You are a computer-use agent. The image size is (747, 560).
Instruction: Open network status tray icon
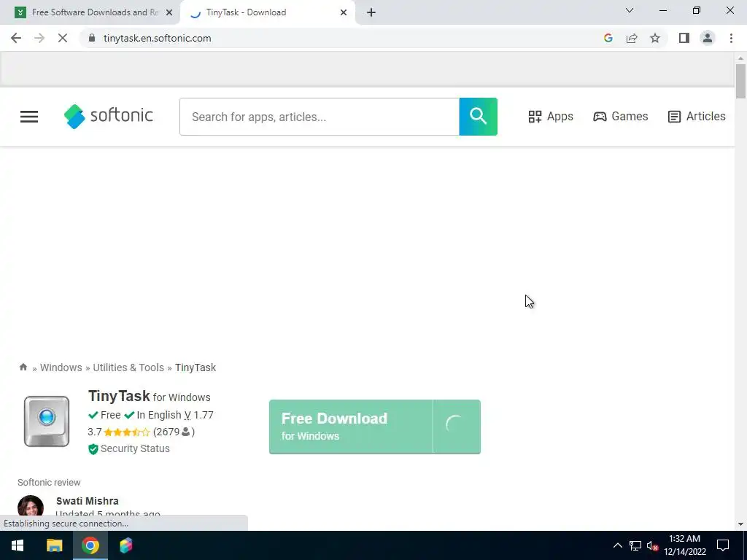[x=635, y=545]
